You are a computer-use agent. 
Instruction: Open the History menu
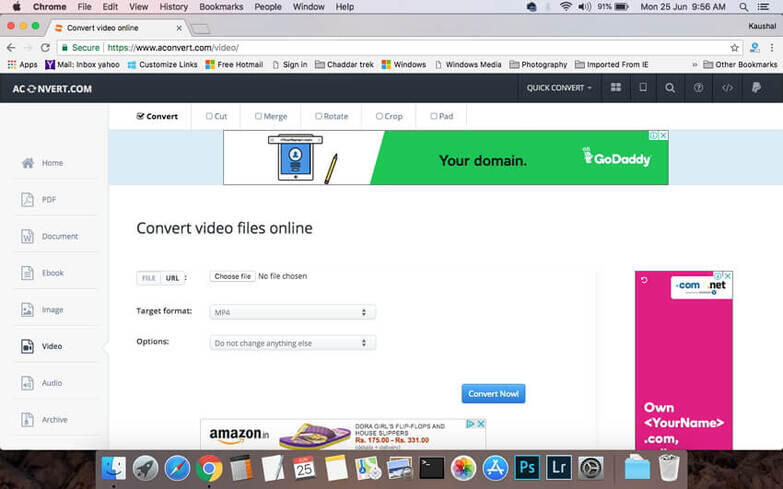click(173, 6)
